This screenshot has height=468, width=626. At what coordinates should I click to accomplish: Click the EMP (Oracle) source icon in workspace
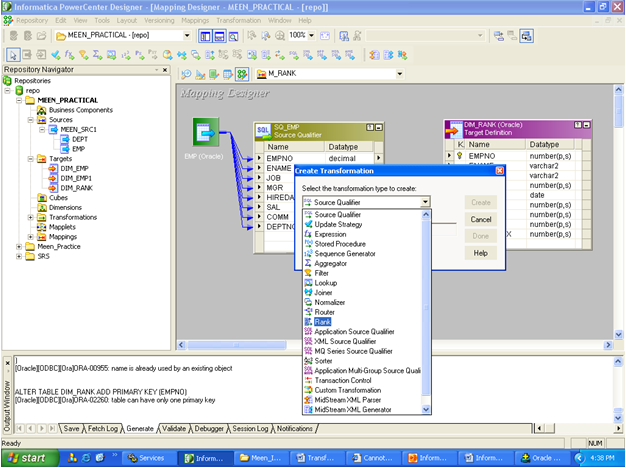(206, 132)
